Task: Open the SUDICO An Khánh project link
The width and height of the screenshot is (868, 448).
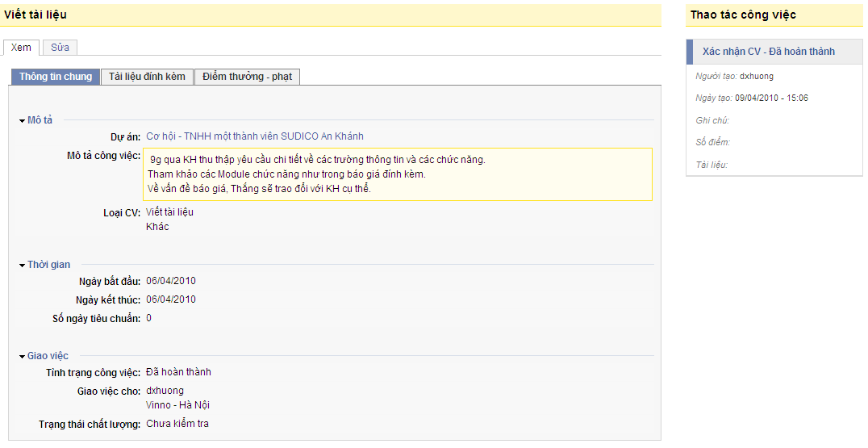Action: tap(255, 136)
